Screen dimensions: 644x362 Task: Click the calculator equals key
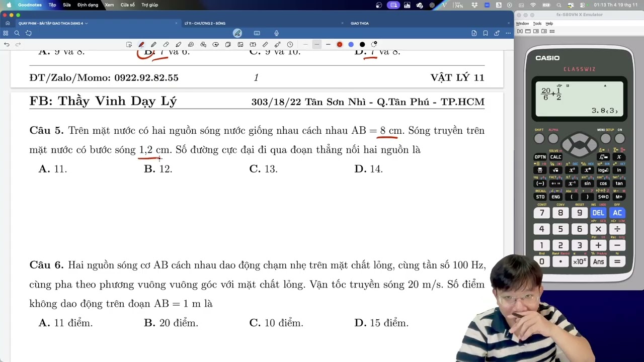tap(617, 261)
